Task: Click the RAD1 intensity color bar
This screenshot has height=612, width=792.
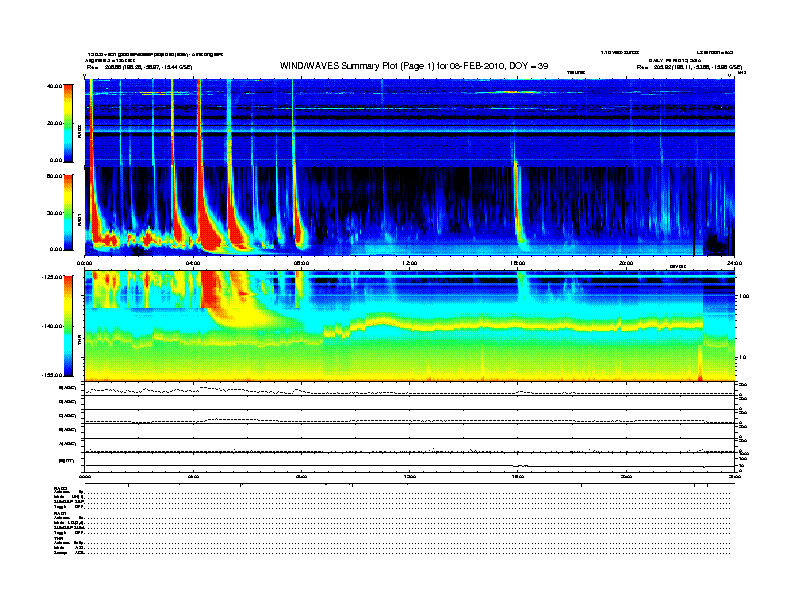Action: [68, 212]
